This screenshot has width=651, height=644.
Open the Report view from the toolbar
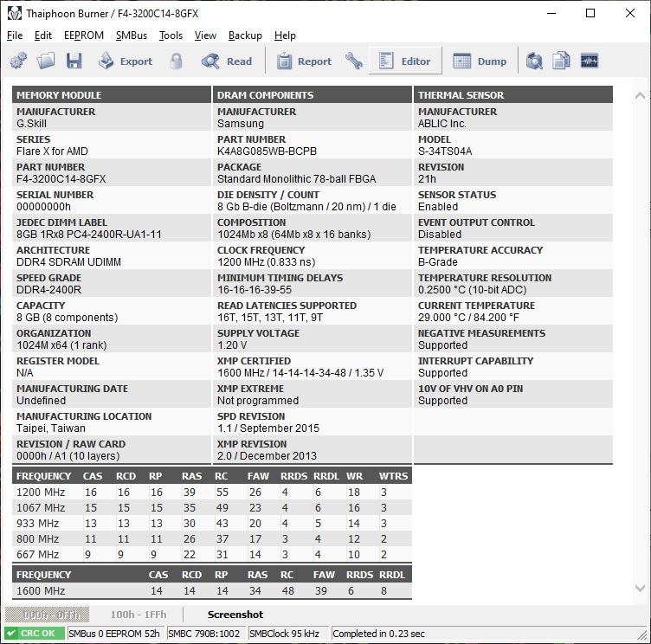click(305, 61)
